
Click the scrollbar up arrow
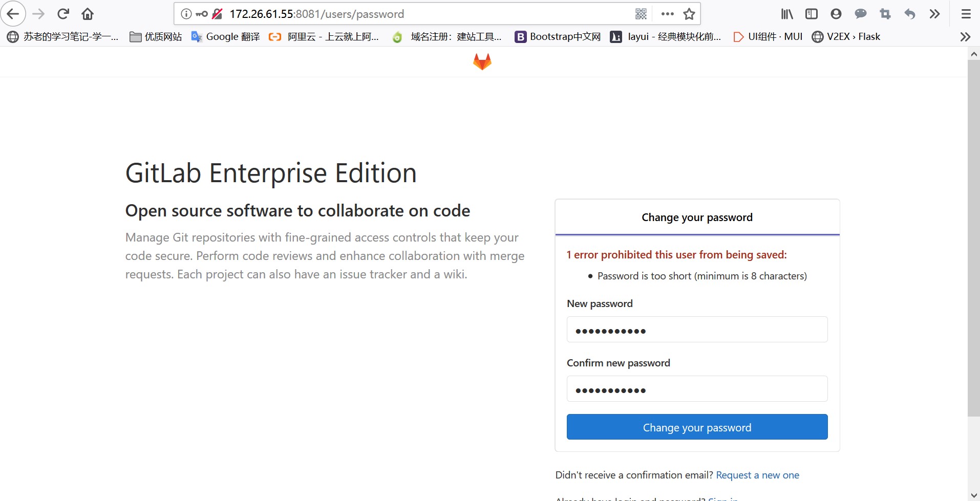(x=974, y=54)
